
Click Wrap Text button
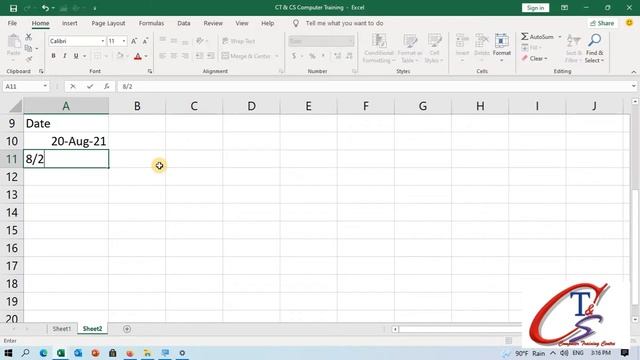click(239, 41)
